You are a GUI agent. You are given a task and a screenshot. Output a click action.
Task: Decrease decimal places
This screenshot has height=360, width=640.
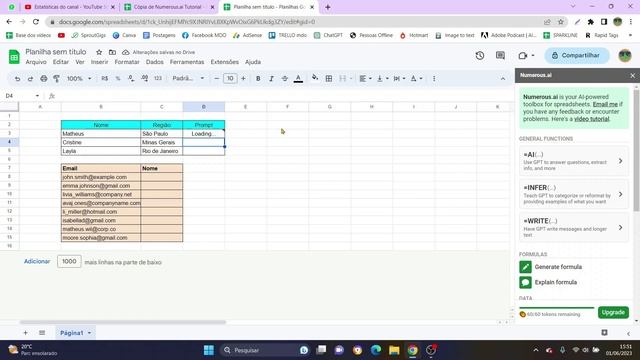point(131,78)
